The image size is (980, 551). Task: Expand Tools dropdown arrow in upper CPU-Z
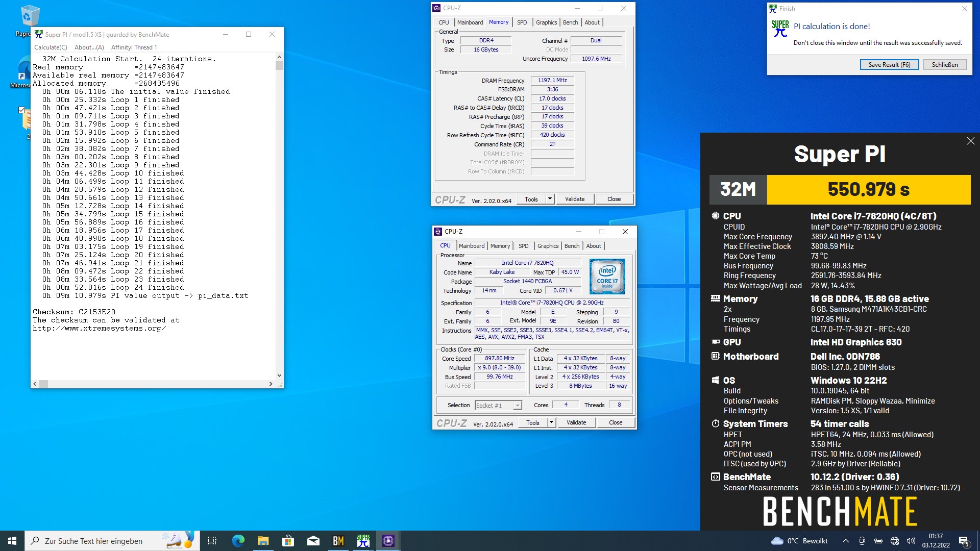(550, 199)
